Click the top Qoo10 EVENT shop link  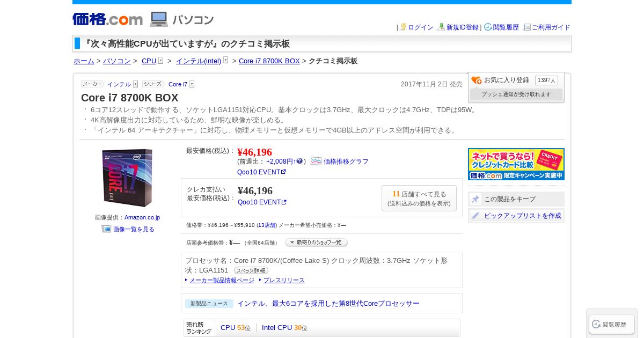point(259,172)
